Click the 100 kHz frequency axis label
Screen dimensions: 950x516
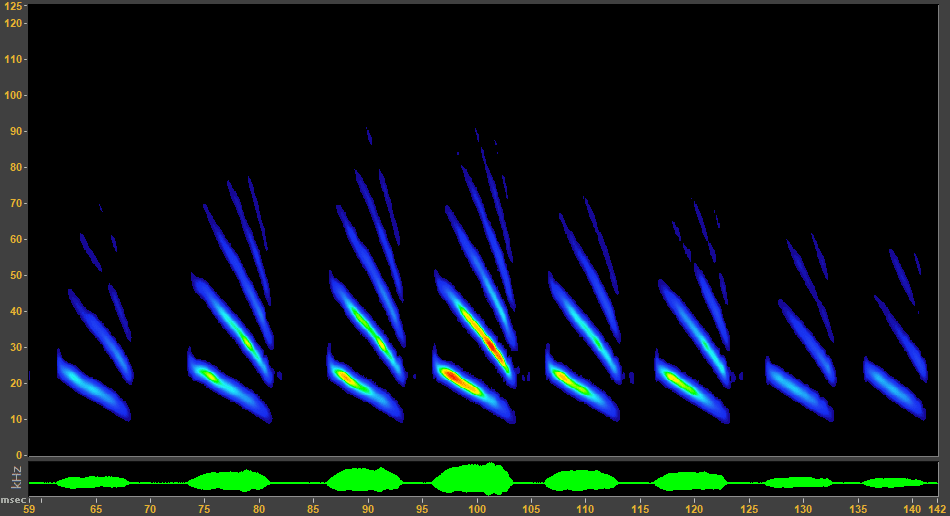click(x=13, y=96)
